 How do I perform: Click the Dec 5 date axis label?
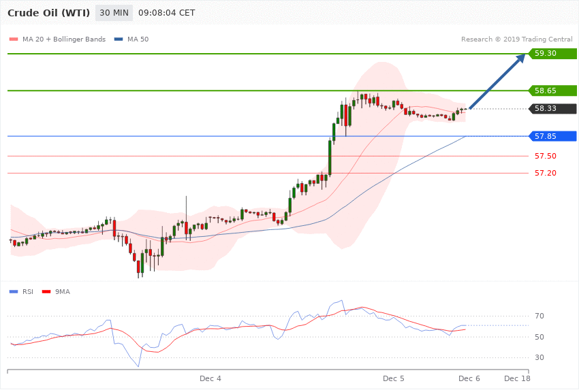(x=393, y=378)
